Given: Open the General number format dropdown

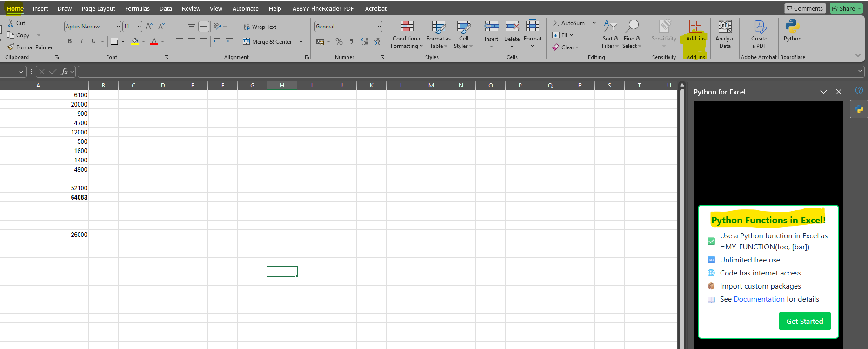Looking at the screenshot, I should pyautogui.click(x=379, y=27).
